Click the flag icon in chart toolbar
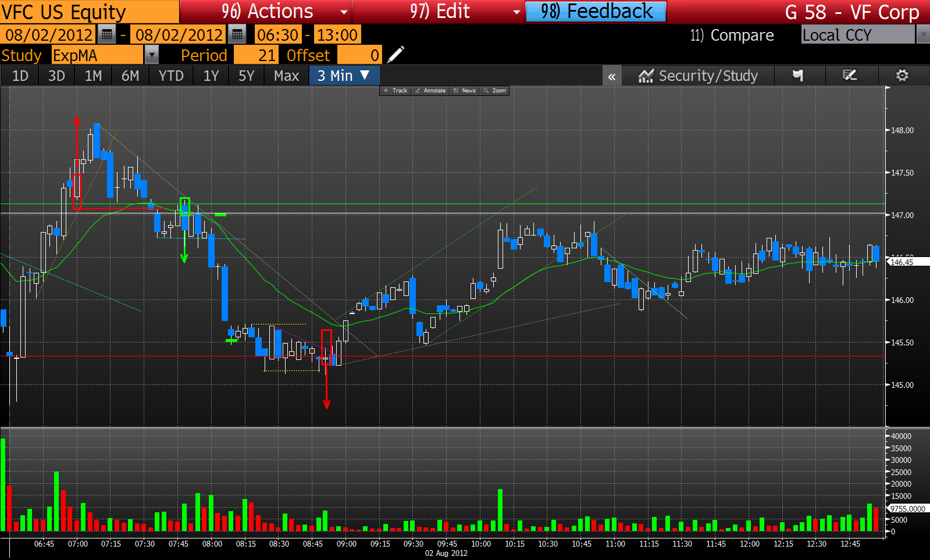 pos(798,76)
